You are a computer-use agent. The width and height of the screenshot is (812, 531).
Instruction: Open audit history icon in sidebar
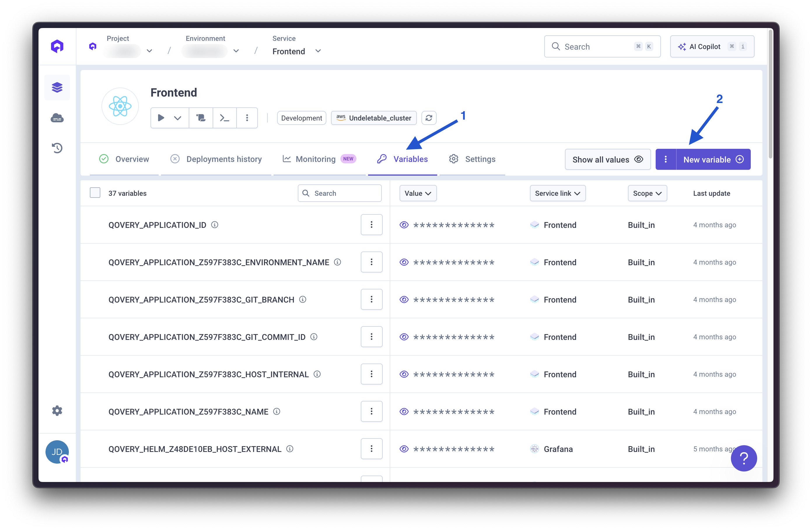(x=57, y=148)
